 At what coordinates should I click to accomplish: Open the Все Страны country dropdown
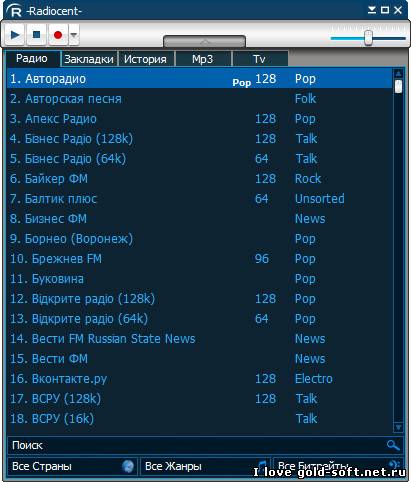click(x=72, y=466)
